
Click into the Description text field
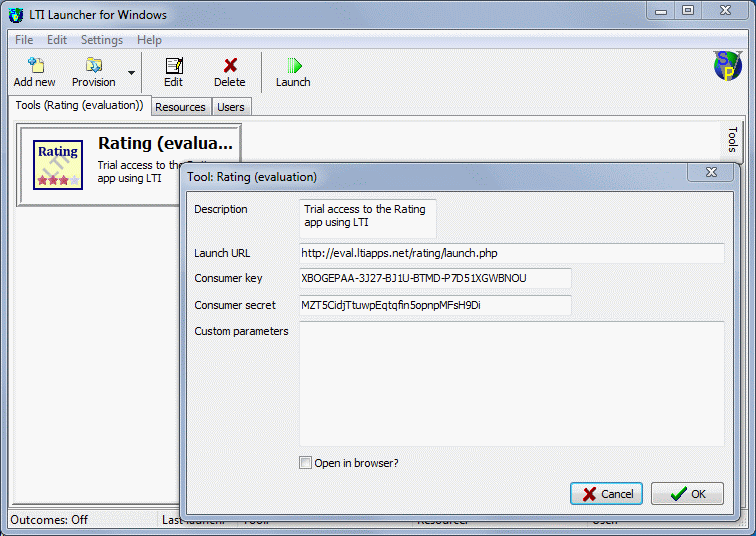(367, 218)
